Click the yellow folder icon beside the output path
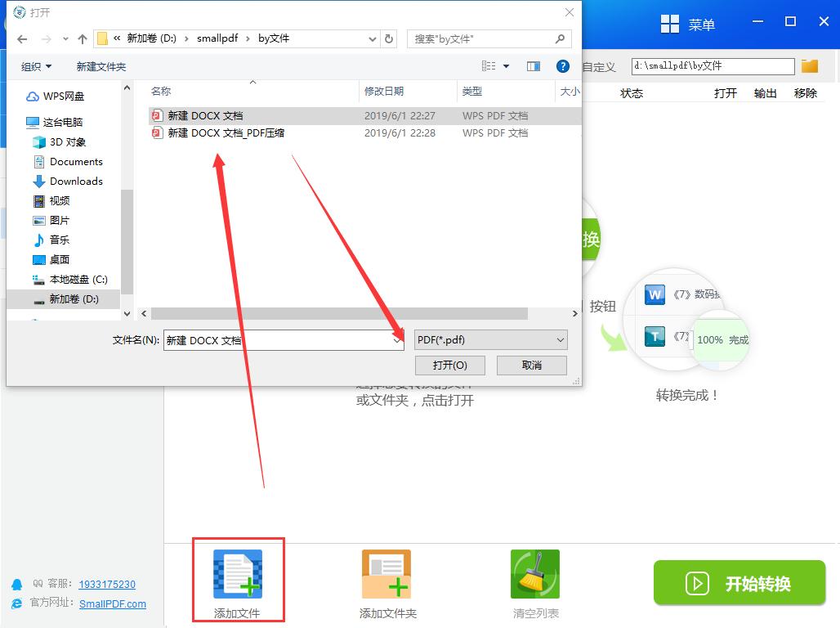 (x=810, y=66)
